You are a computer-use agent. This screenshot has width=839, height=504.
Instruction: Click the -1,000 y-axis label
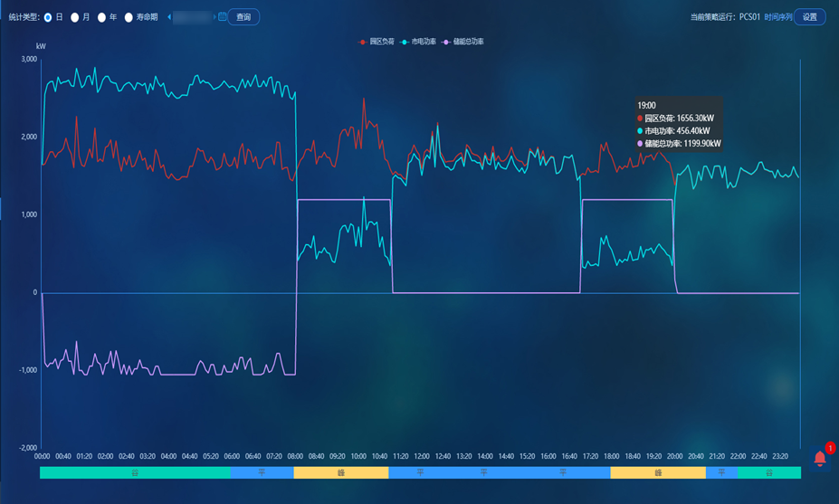28,370
